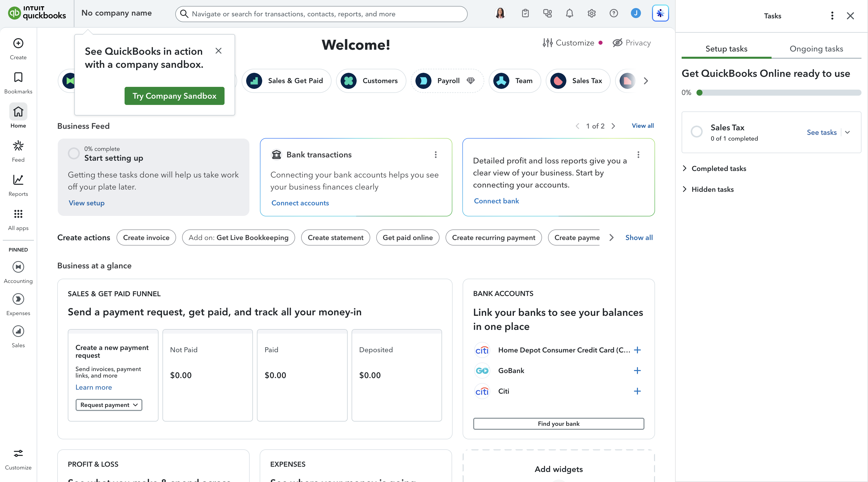Open the Request payment dropdown
Screen dimensions: 868x482
tap(109, 405)
